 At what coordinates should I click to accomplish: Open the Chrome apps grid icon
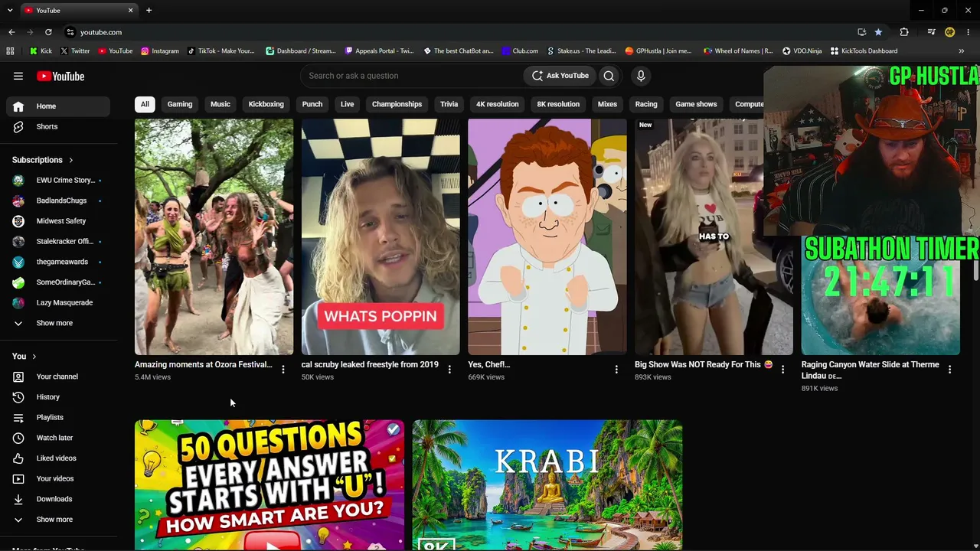tap(10, 51)
